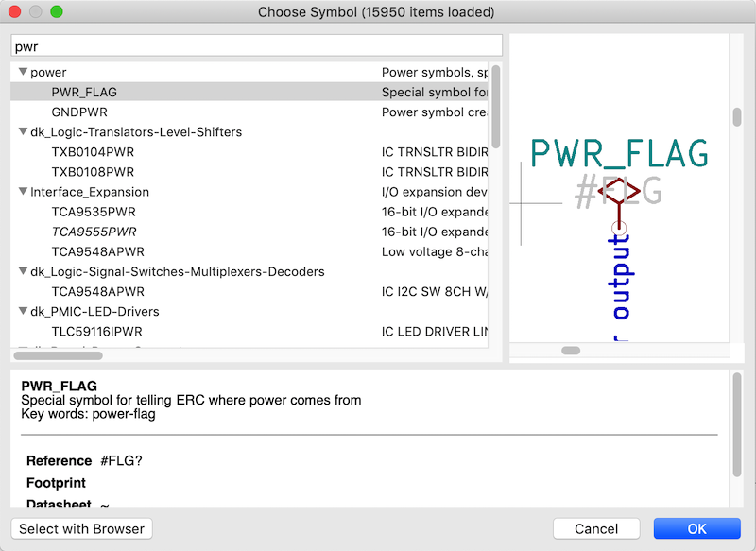Open the Select with Browser button
756x551 pixels.
tap(81, 529)
